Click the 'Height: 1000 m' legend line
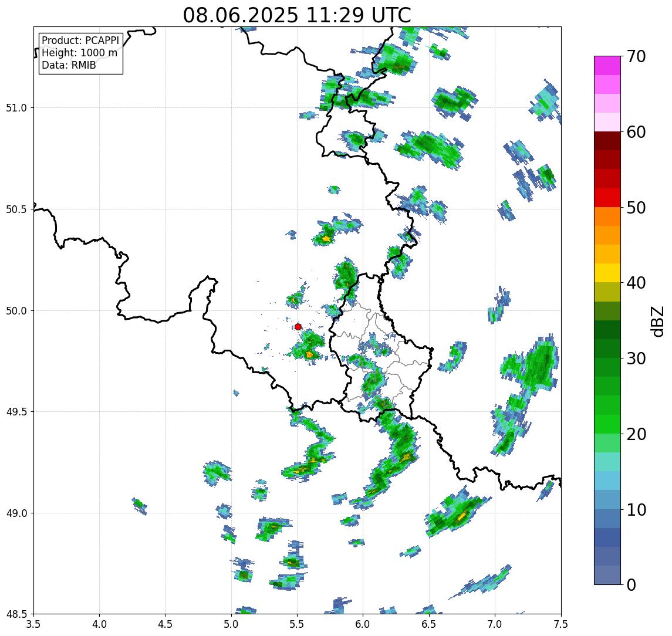This screenshot has width=672, height=636. point(79,53)
